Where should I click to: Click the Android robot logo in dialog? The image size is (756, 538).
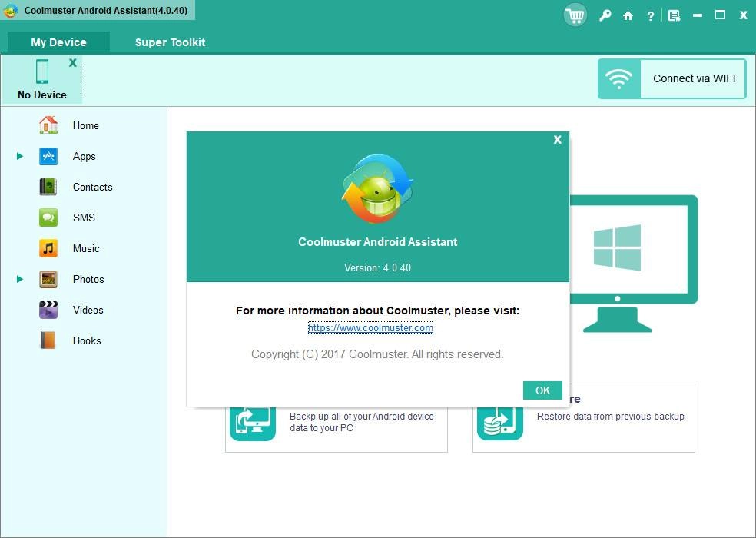(377, 188)
